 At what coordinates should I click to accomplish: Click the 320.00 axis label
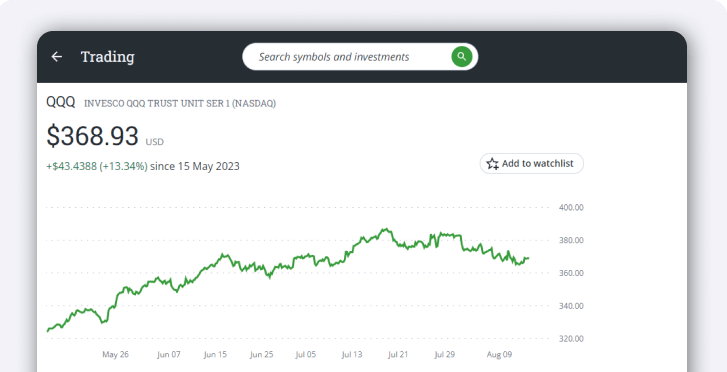coord(571,339)
